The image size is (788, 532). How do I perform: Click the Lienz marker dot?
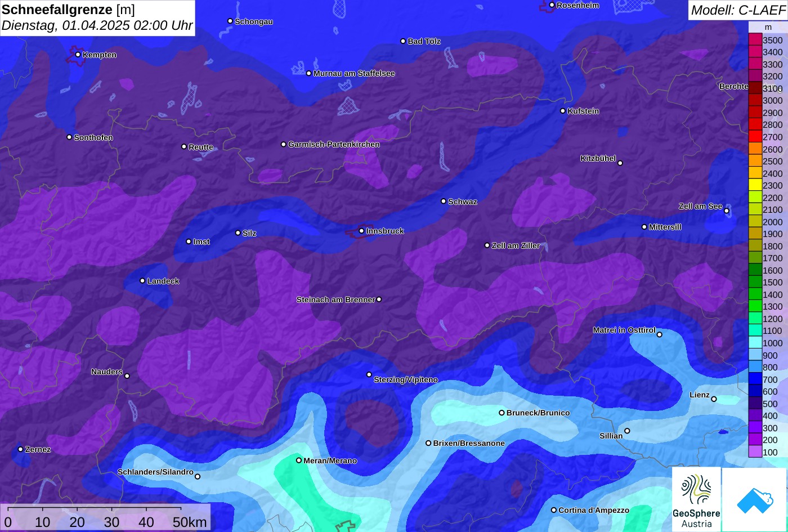pos(714,399)
